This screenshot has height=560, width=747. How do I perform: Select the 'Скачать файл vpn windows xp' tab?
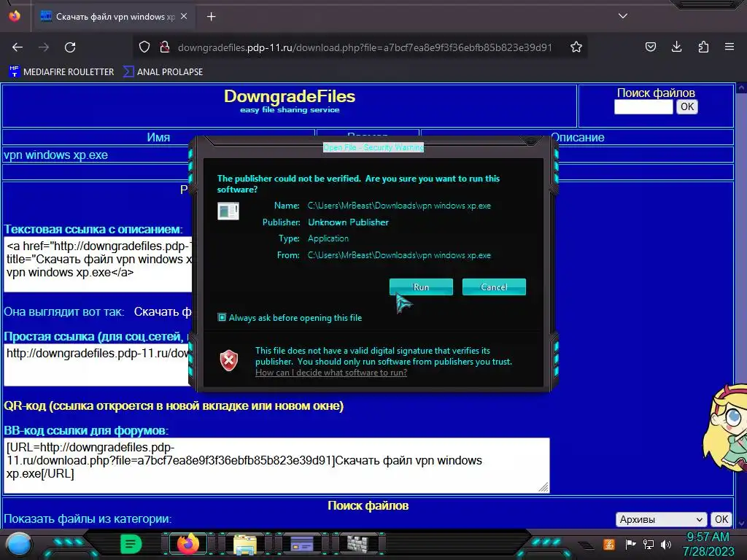point(115,17)
